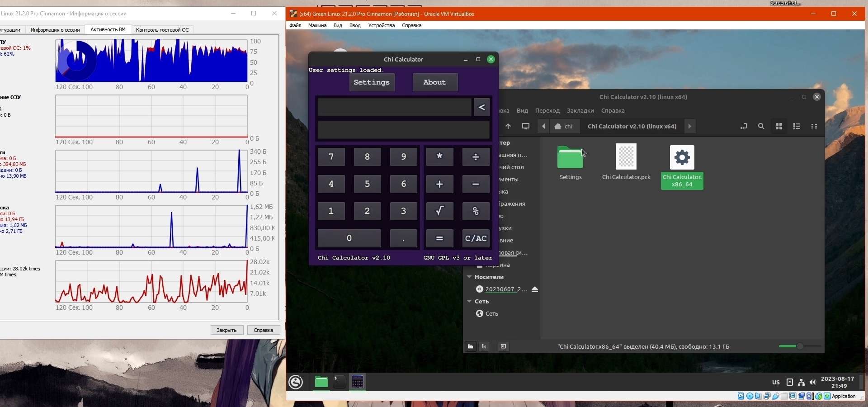The image size is (868, 407).
Task: Open search in the file manager toolbar
Action: point(761,127)
